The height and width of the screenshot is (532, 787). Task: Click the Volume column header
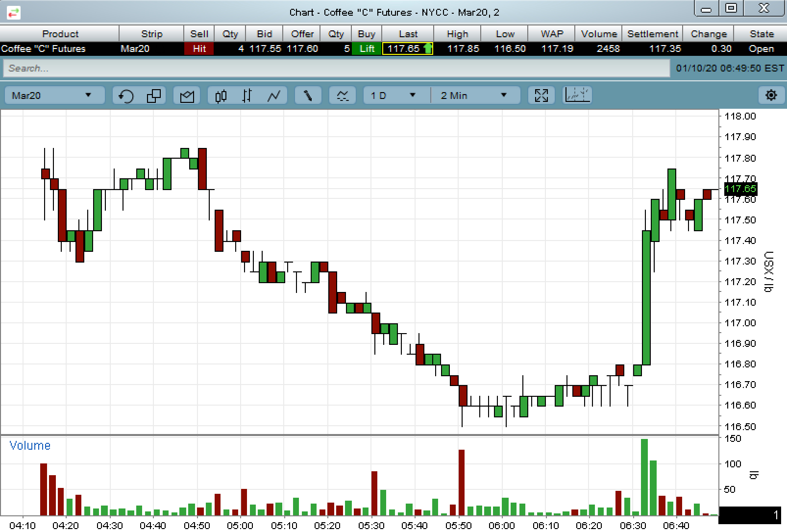click(x=599, y=34)
